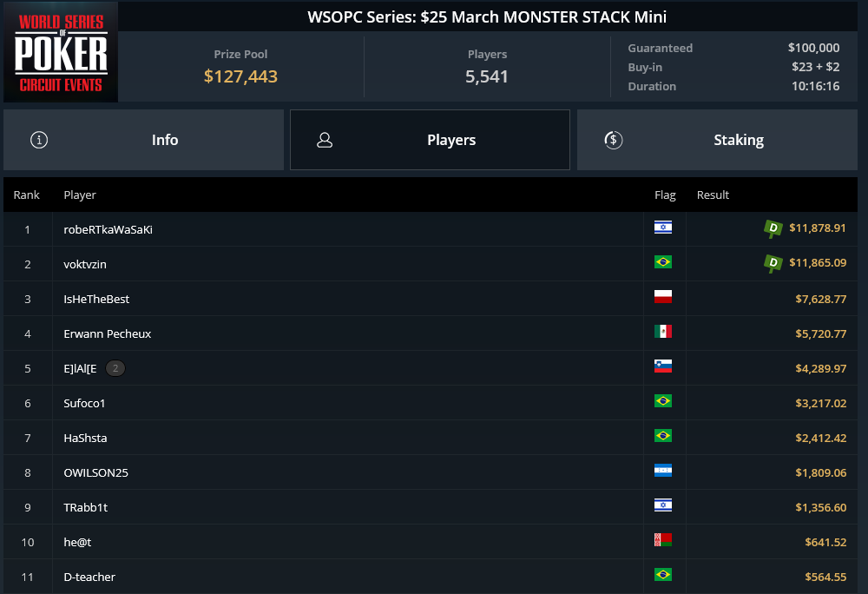Click the Israel flag for robeRTkaWaSaKi
Screen dimensions: 868x594
pyautogui.click(x=662, y=227)
